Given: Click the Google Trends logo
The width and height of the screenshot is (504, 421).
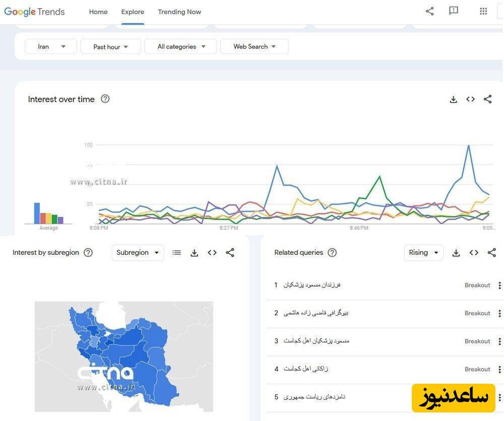Looking at the screenshot, I should click(34, 12).
